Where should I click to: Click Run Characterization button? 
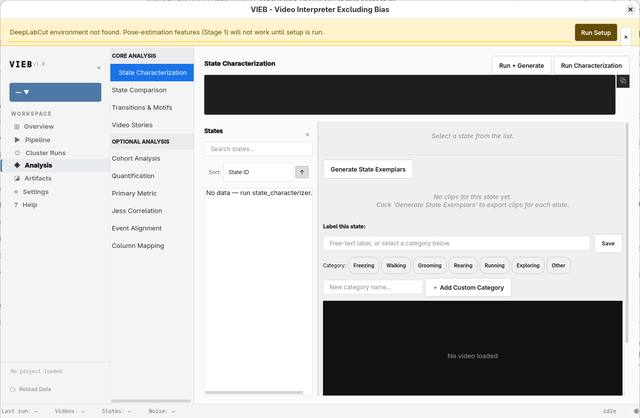(591, 65)
